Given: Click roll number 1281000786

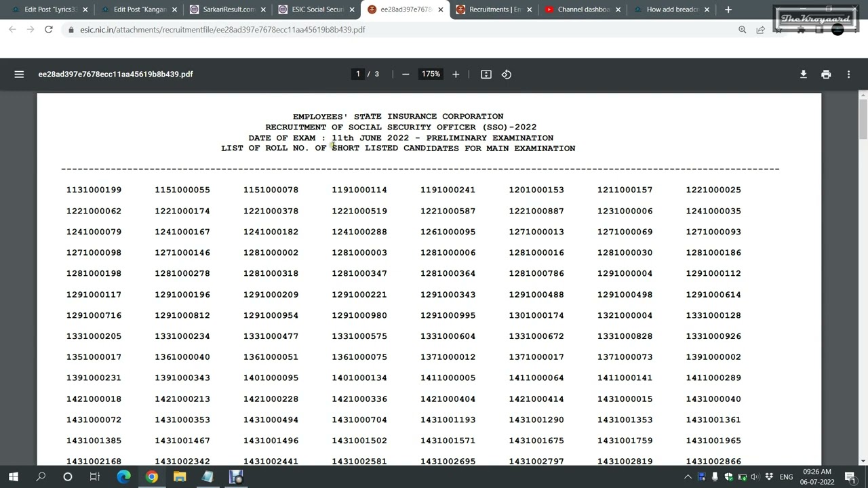Looking at the screenshot, I should pos(536,274).
